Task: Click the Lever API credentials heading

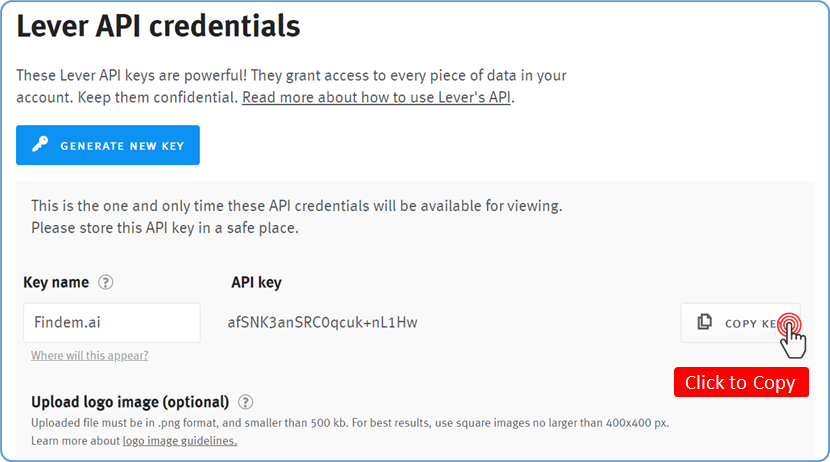Action: (x=158, y=26)
